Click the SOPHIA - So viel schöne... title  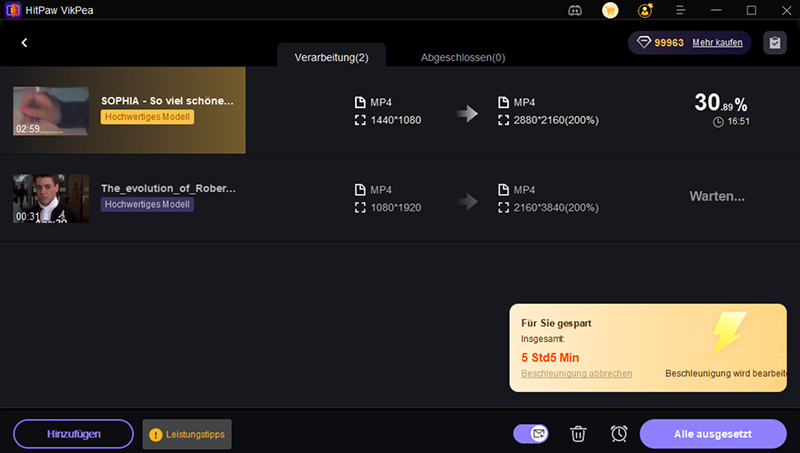click(x=167, y=101)
